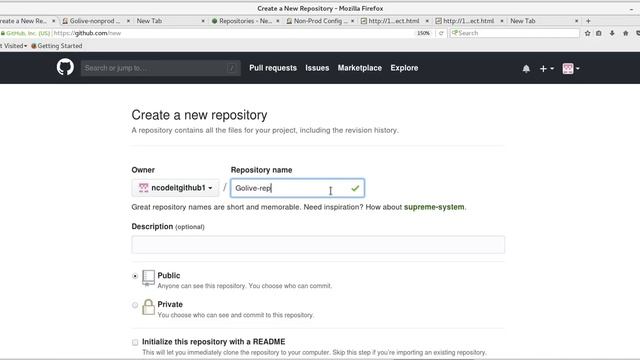Viewport: 640px width, 360px height.
Task: Click the GitHub Octocat logo
Action: tap(65, 67)
